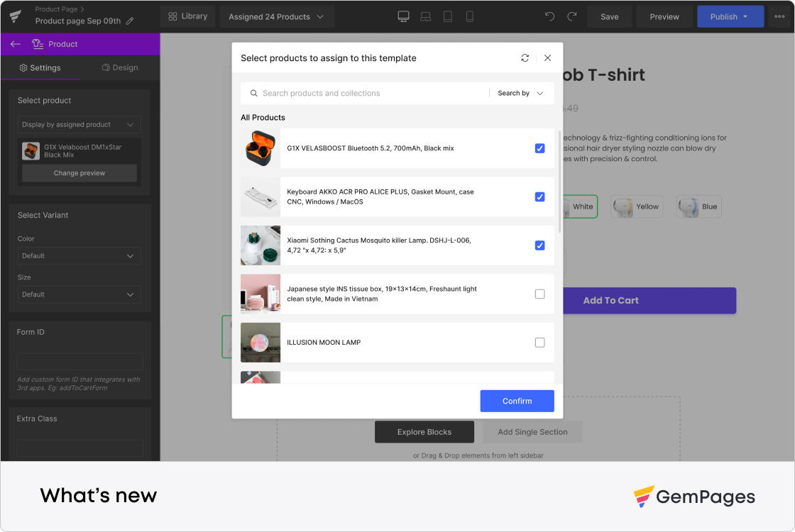Expand Assigned 24 Products dropdown
The height and width of the screenshot is (532, 795).
tap(276, 17)
